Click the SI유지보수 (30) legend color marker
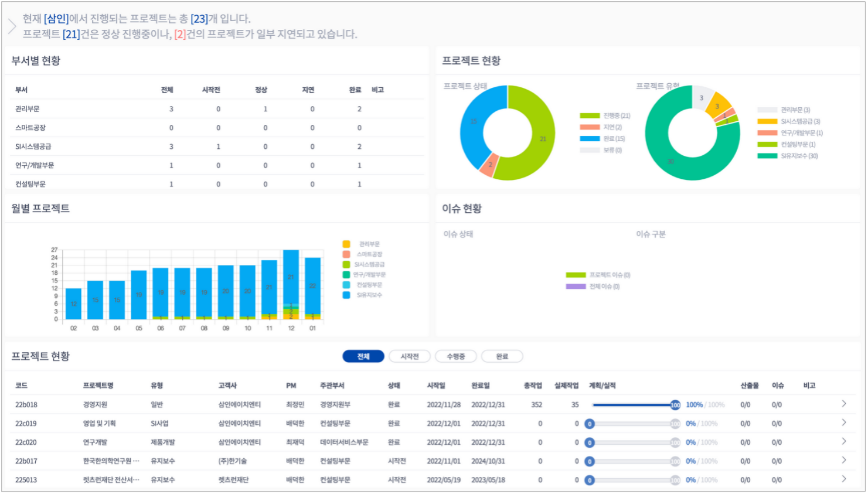This screenshot has width=868, height=494. click(x=767, y=156)
